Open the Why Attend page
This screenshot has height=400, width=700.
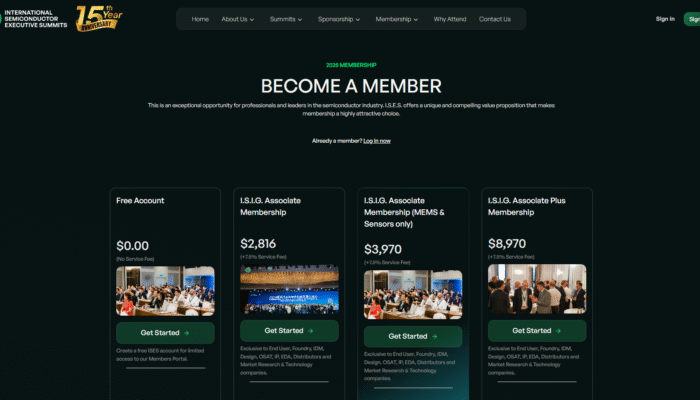(450, 19)
